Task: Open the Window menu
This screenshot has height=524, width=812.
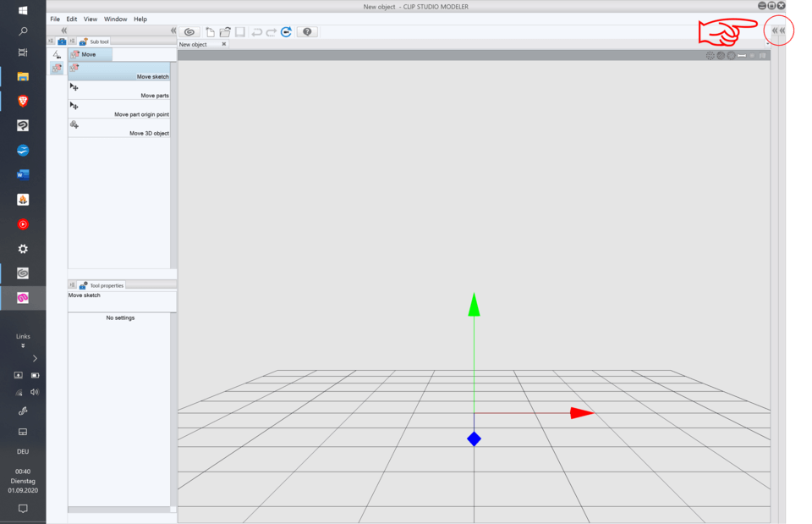Action: point(116,19)
